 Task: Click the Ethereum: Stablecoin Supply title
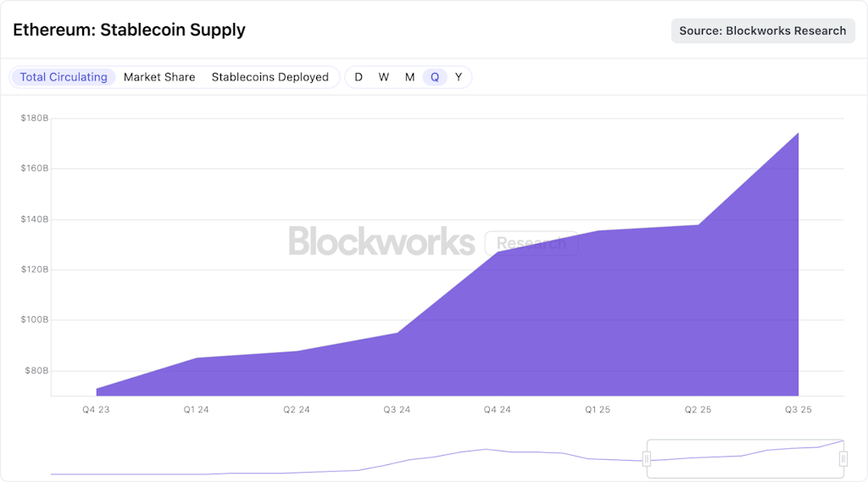tap(129, 30)
